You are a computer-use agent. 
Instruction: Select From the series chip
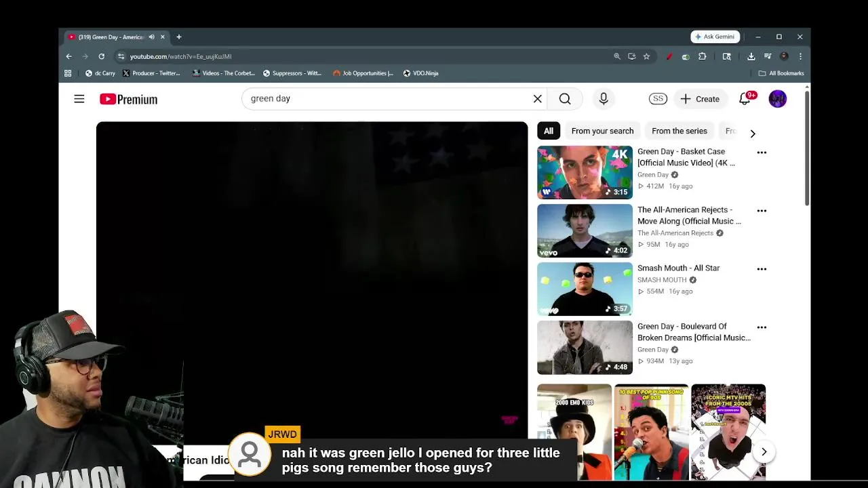click(679, 131)
